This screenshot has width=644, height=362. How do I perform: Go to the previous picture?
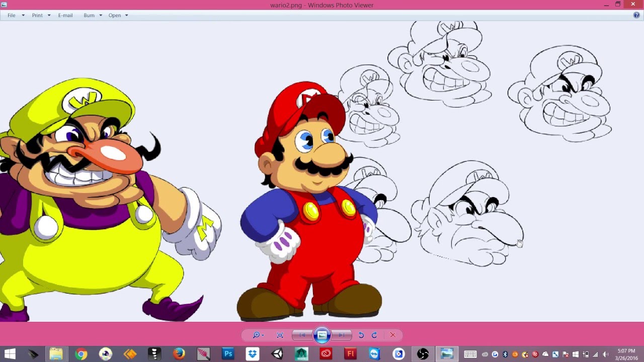(302, 335)
